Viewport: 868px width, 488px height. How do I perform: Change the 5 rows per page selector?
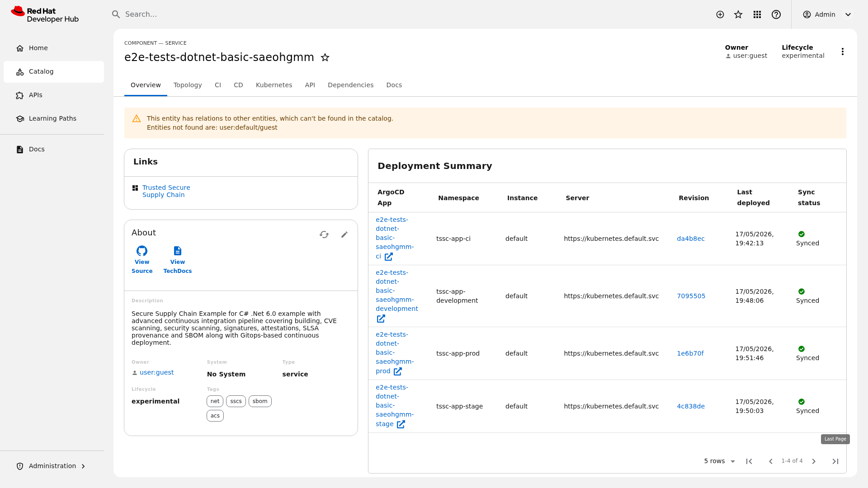[x=720, y=461]
